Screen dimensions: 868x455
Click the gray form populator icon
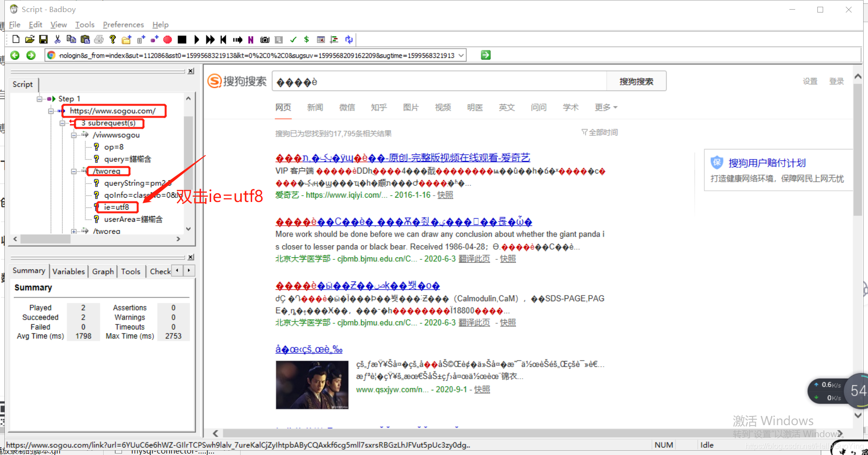[279, 40]
